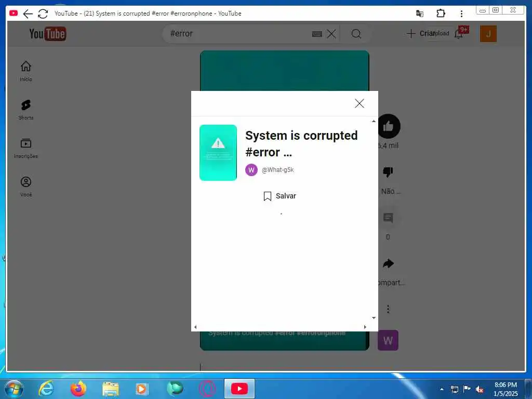This screenshot has height=399, width=532.
Task: Open the browser three-dot menu
Action: (461, 14)
